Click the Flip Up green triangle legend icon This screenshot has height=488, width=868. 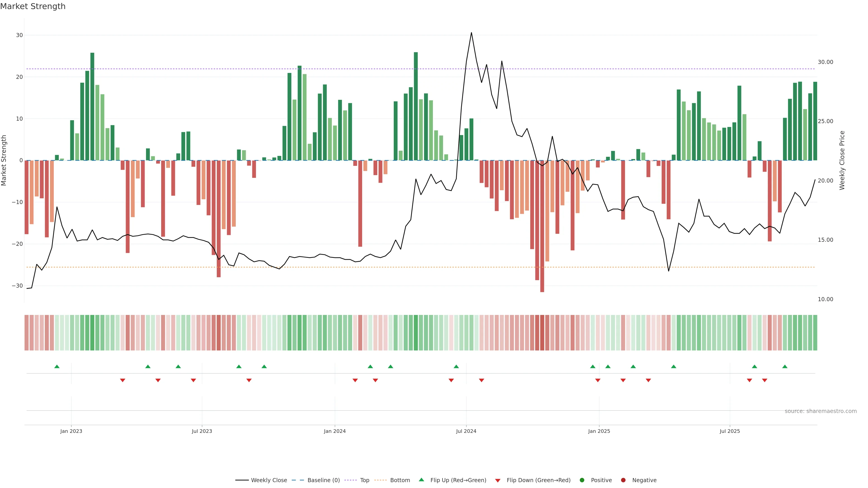[421, 480]
